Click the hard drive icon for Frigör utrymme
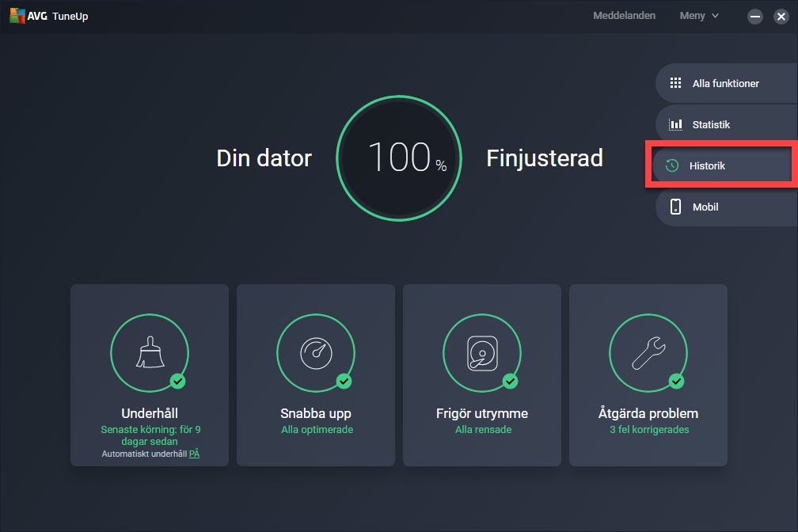 click(x=481, y=351)
